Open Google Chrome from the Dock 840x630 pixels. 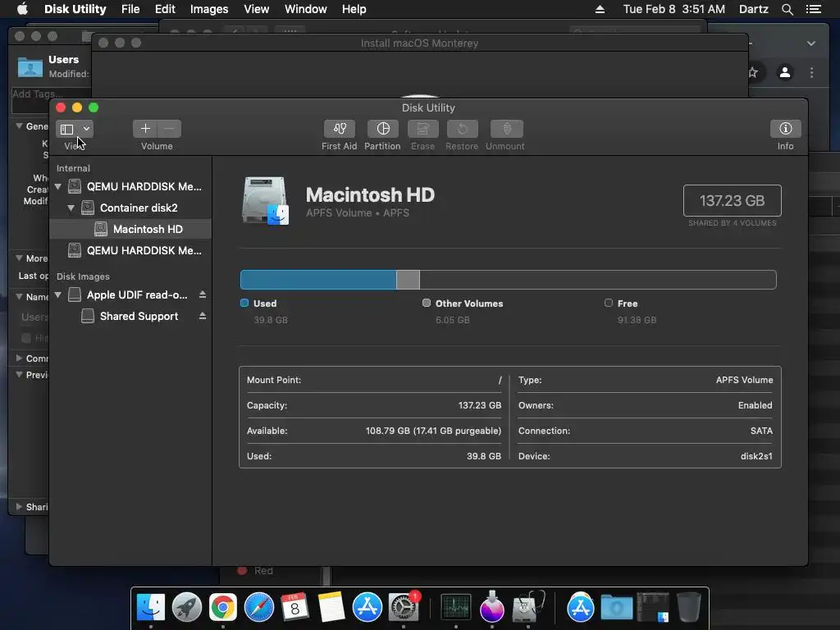[x=223, y=607]
